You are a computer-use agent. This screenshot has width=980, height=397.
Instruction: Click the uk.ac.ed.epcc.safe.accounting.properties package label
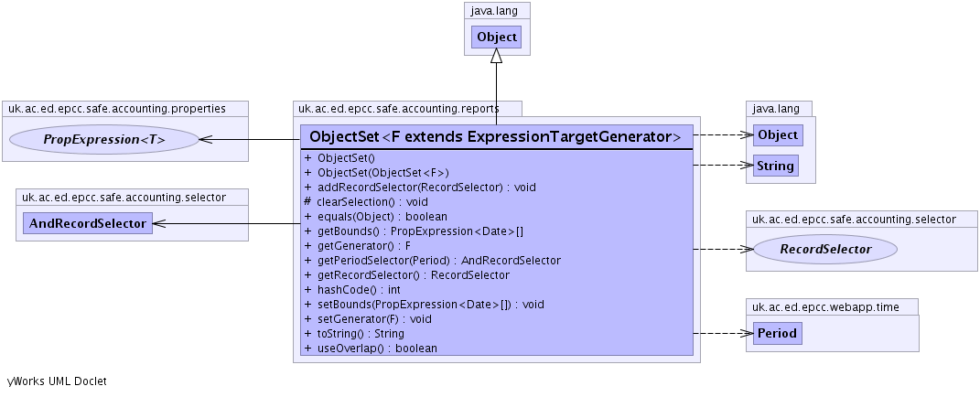point(117,109)
